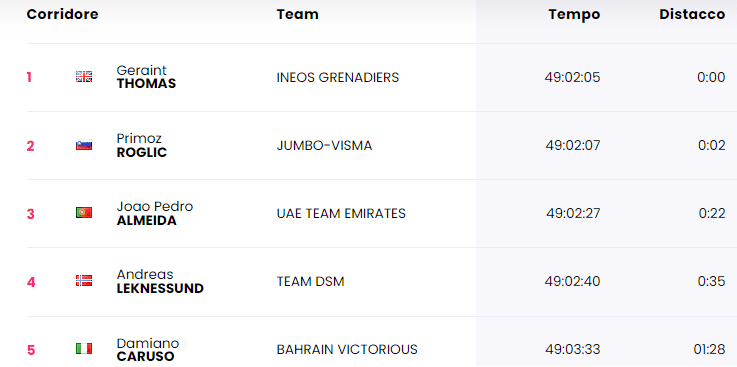Screen dimensions: 737x367
Task: Open the BAHRAIN VICTORIOUS team entry
Action: [347, 350]
